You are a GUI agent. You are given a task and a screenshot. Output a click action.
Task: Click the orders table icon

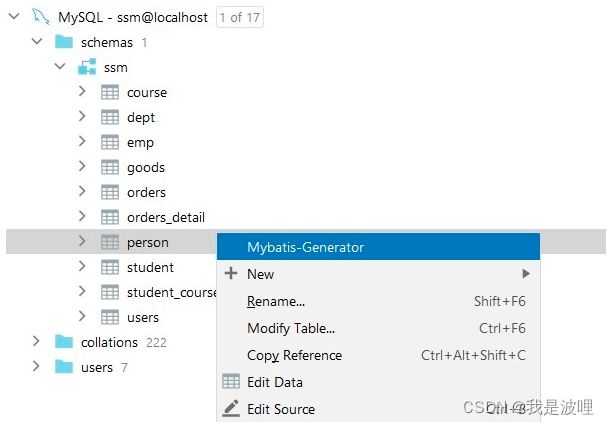pyautogui.click(x=110, y=192)
